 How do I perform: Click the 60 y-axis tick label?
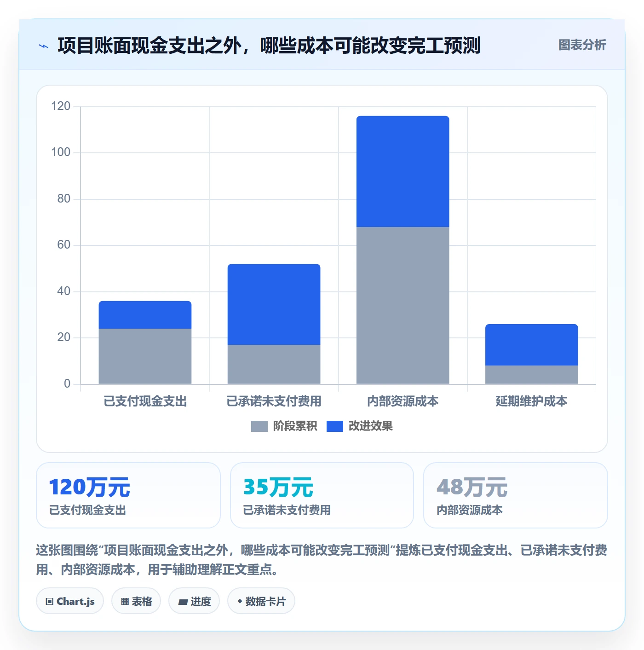63,245
